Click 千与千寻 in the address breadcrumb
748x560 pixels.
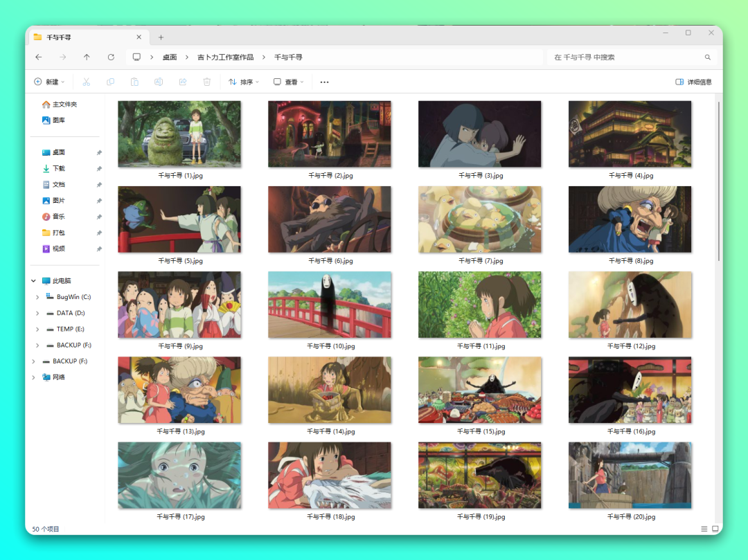288,57
